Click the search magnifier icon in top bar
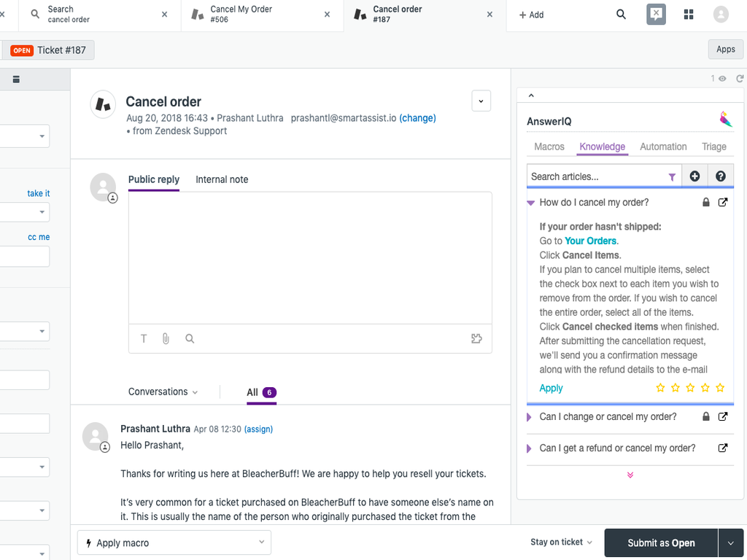The width and height of the screenshot is (747, 560). (621, 15)
